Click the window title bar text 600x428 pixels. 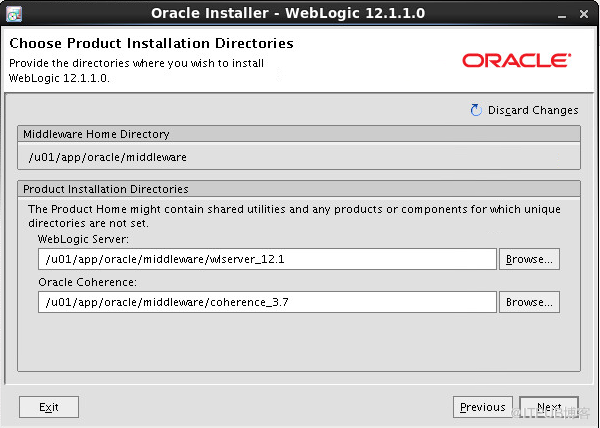[288, 13]
